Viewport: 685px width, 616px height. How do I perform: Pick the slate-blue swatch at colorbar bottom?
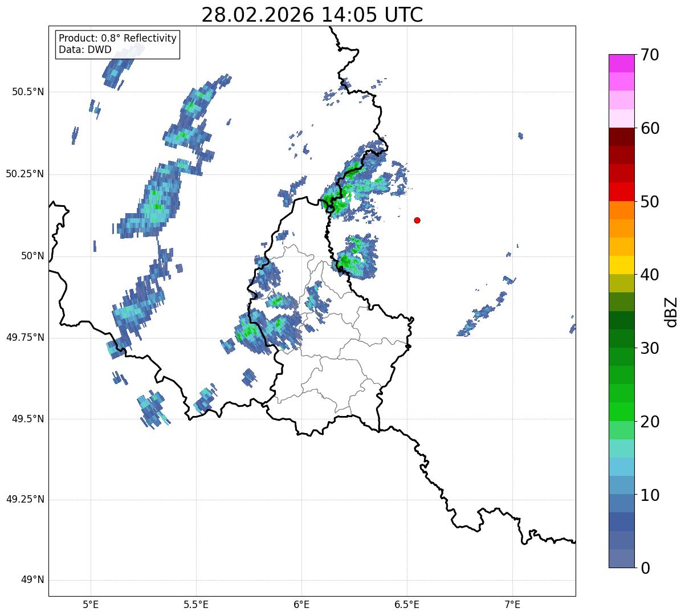click(x=622, y=558)
